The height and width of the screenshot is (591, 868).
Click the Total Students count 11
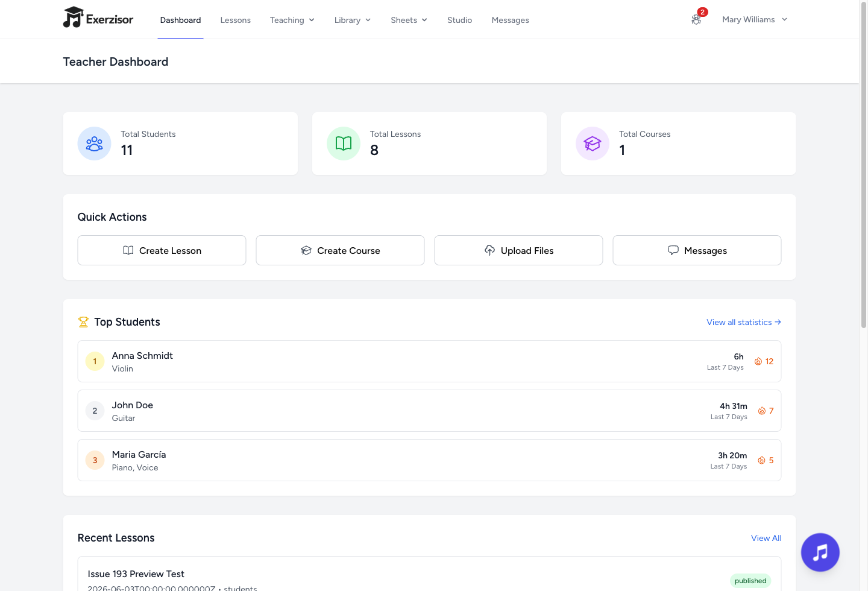[x=127, y=150]
